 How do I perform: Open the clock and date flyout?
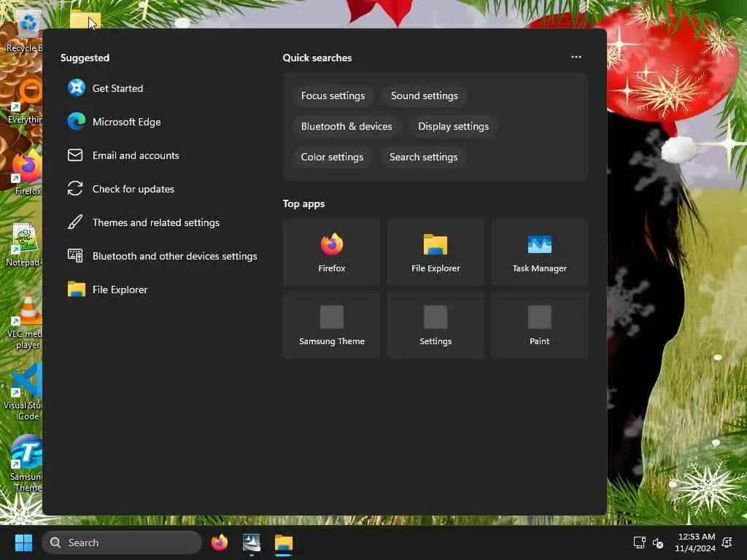pyautogui.click(x=695, y=542)
